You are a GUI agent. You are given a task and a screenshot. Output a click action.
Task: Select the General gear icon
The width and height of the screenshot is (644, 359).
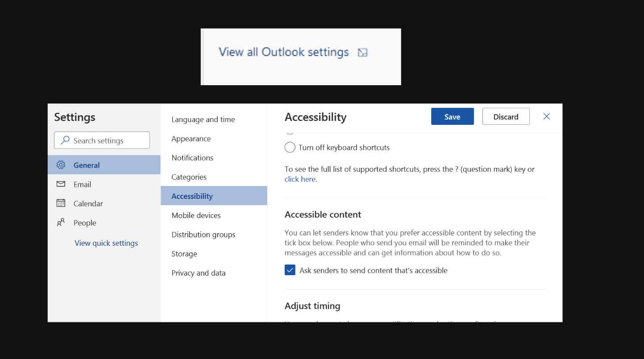[x=61, y=165]
